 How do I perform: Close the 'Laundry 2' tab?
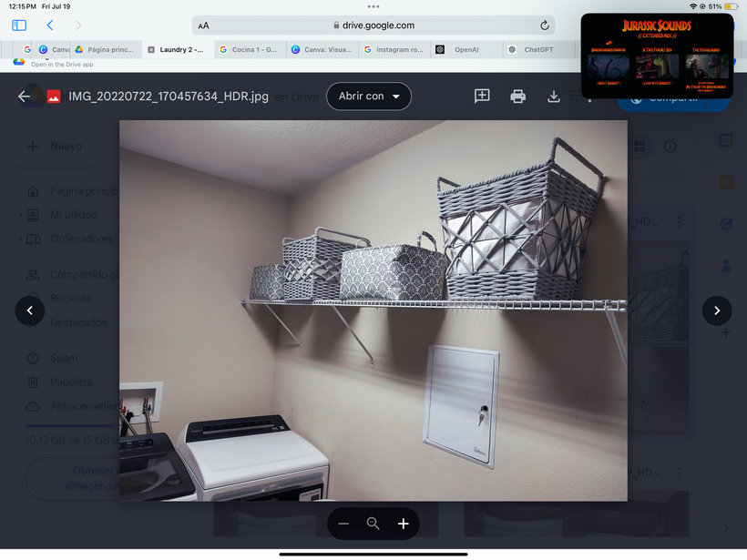coord(151,50)
